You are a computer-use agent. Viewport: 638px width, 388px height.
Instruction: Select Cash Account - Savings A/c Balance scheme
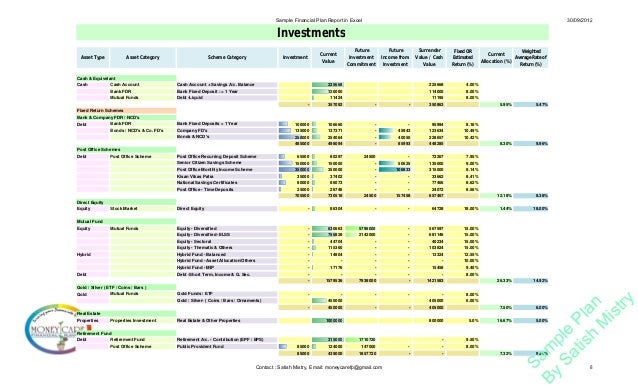pos(227,85)
